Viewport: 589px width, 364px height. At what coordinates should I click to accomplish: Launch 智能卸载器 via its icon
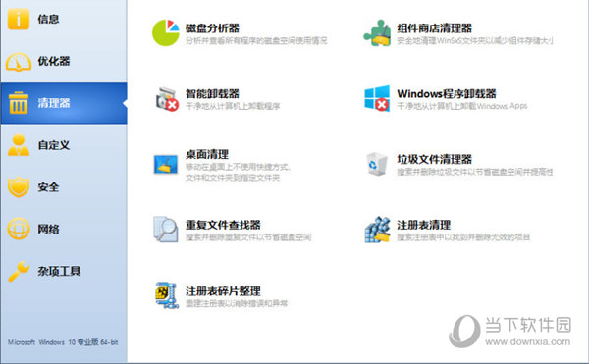coord(167,99)
